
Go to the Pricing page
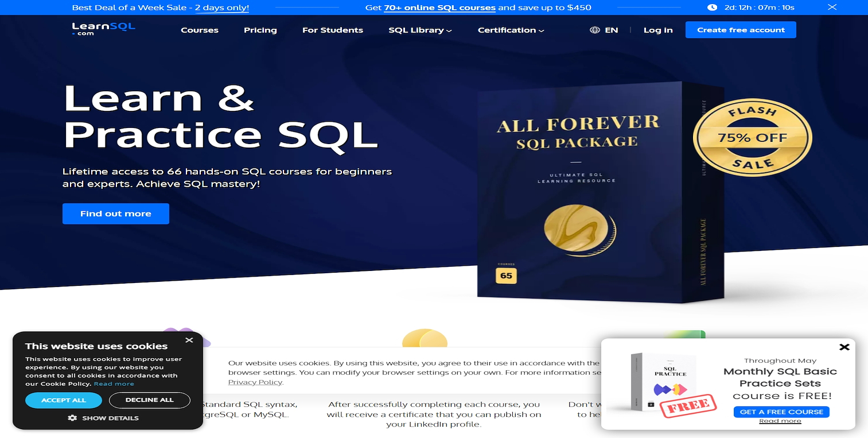click(260, 30)
